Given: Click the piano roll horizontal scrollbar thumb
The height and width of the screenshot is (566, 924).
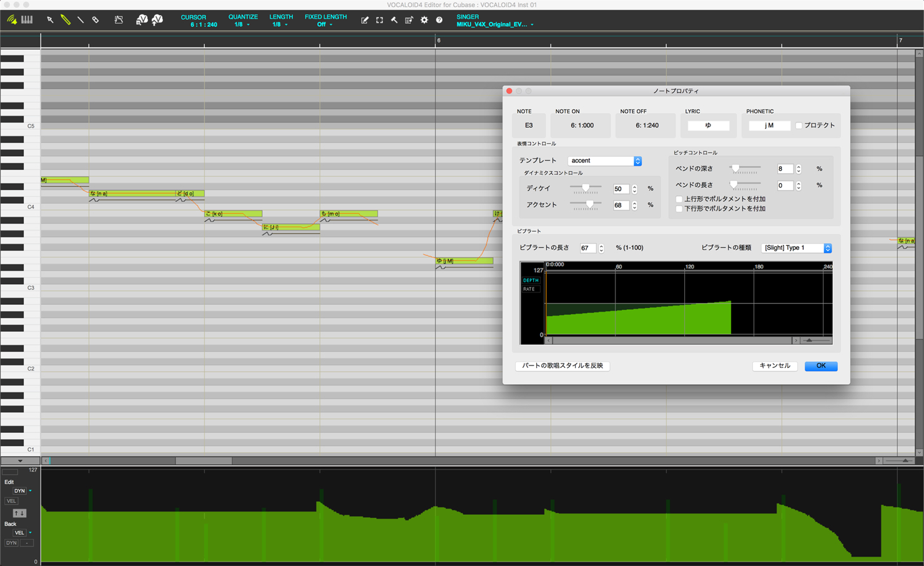Looking at the screenshot, I should [x=204, y=461].
